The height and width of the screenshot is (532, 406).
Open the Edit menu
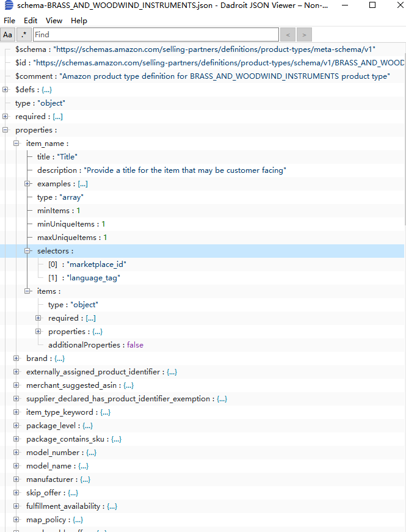tap(31, 20)
